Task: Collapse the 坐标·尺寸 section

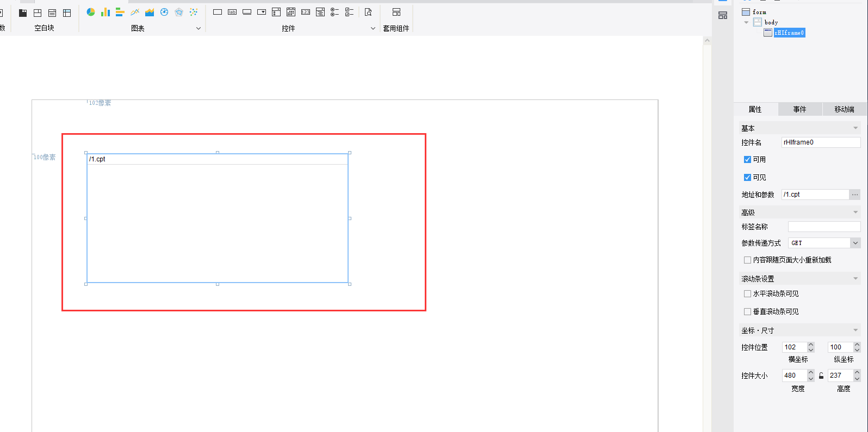Action: tap(855, 330)
